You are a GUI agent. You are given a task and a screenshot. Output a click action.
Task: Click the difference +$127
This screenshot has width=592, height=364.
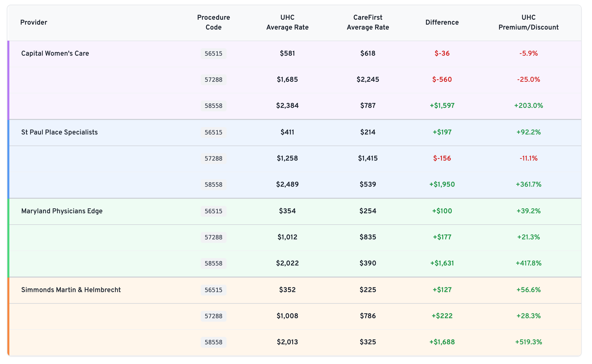[x=442, y=290]
